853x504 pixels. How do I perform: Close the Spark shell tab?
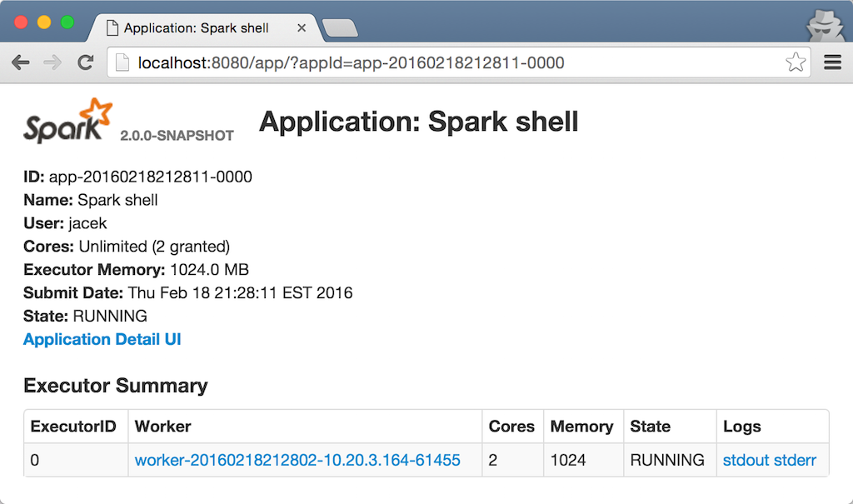[x=301, y=27]
